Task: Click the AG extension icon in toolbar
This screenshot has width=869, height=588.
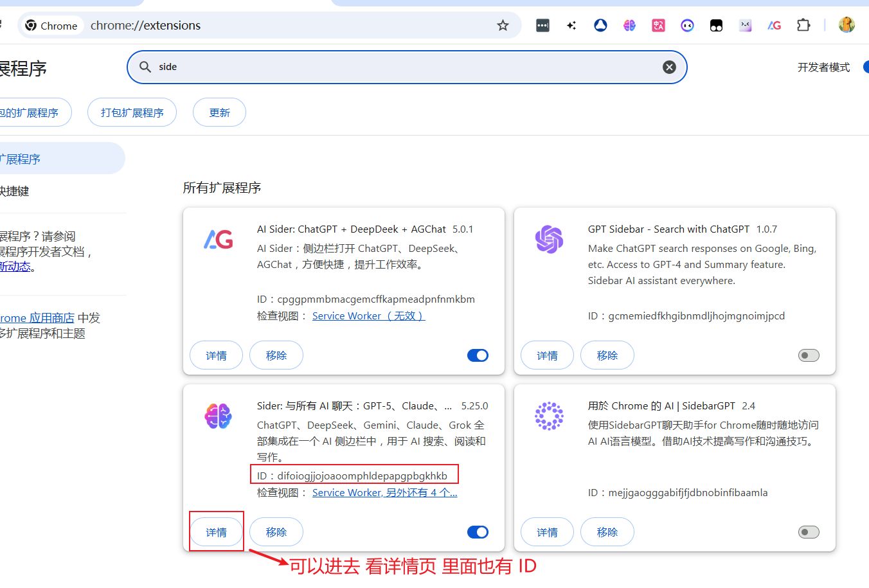Action: pyautogui.click(x=775, y=26)
